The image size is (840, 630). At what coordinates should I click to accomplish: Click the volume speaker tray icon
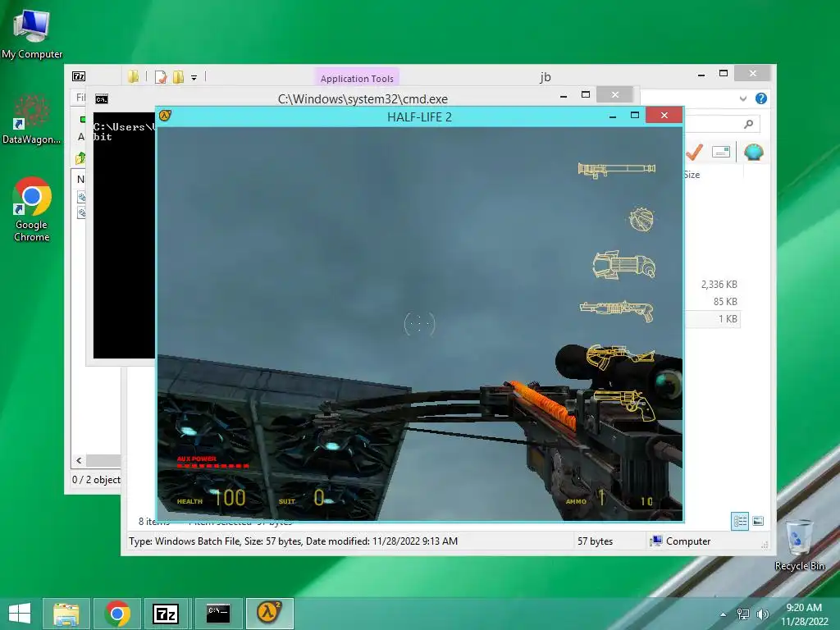click(762, 614)
